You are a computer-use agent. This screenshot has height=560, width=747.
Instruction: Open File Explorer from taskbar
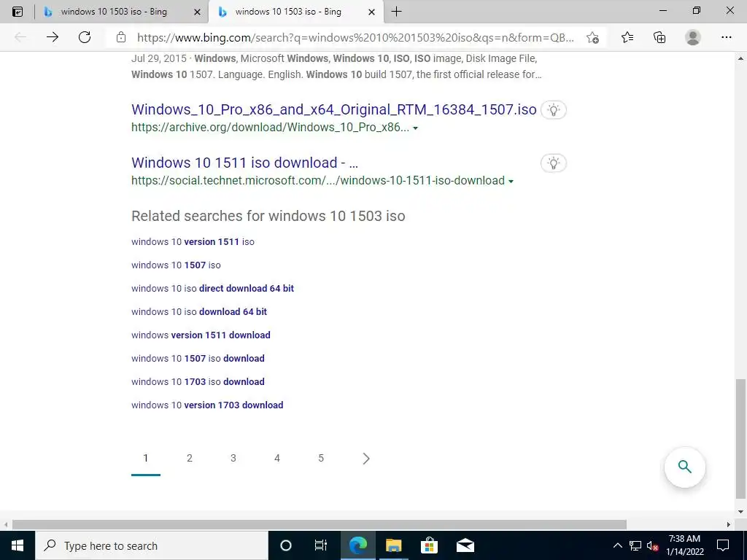click(x=393, y=545)
